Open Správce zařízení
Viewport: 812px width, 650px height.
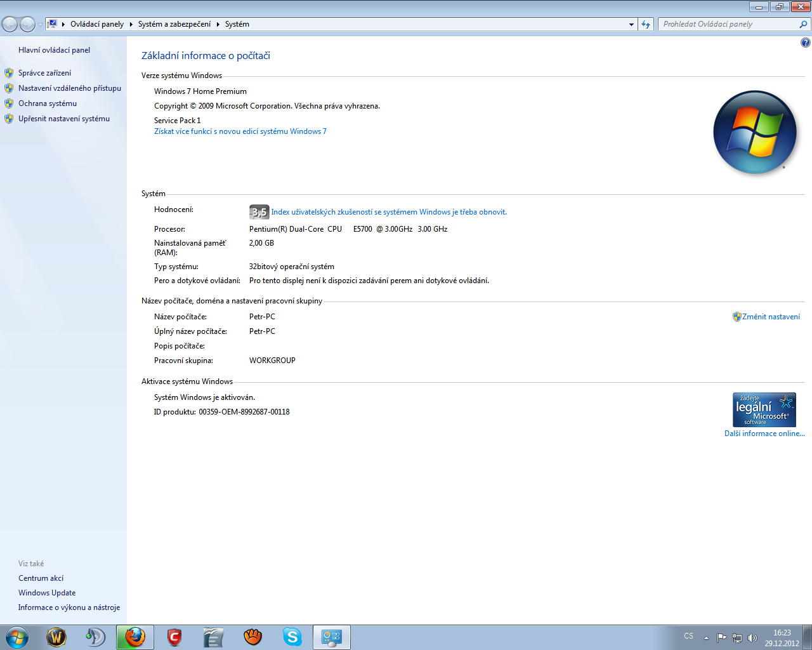click(44, 73)
